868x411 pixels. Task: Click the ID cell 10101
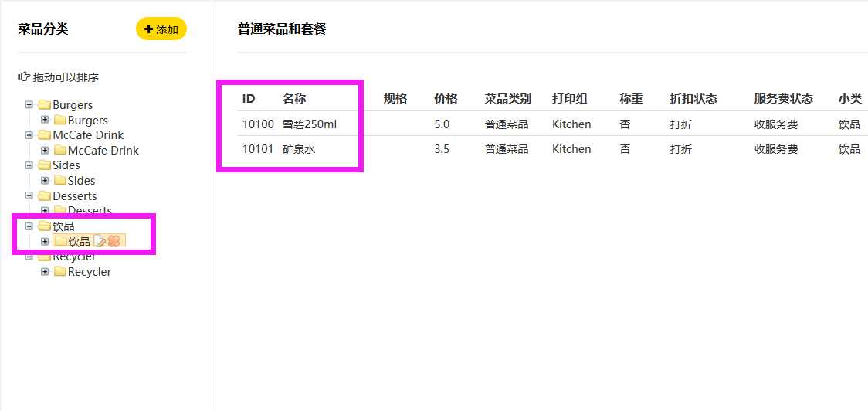[258, 149]
